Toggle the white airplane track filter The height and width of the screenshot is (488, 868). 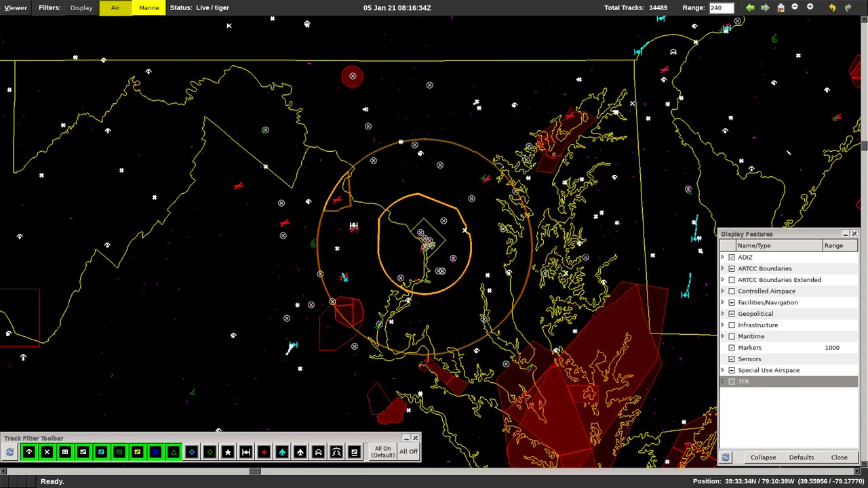(x=300, y=452)
